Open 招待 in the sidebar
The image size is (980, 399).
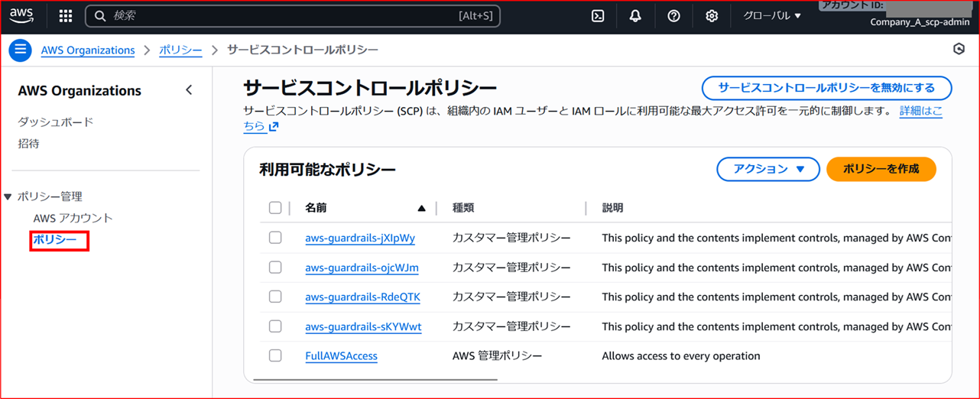(x=29, y=144)
